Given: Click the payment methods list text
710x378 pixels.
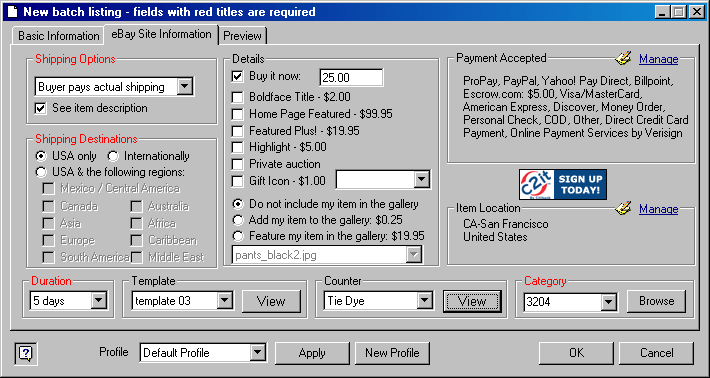Looking at the screenshot, I should point(576,107).
